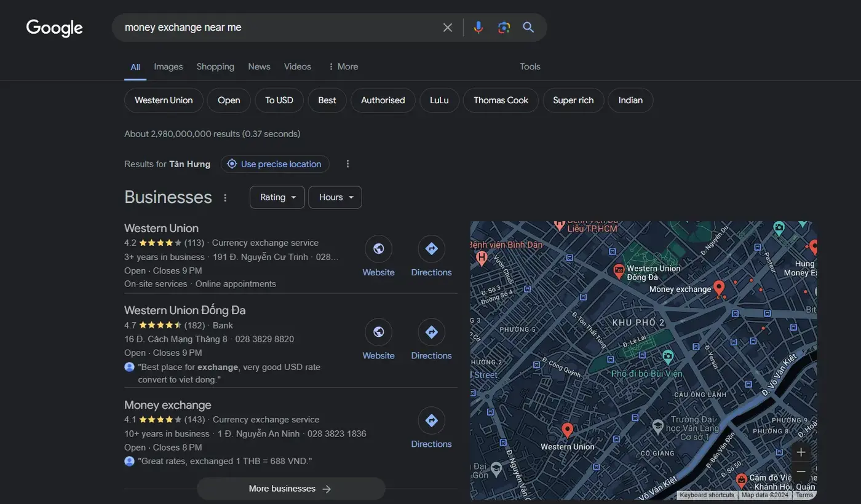Switch to the Images tab
The image size is (861, 504).
[169, 67]
